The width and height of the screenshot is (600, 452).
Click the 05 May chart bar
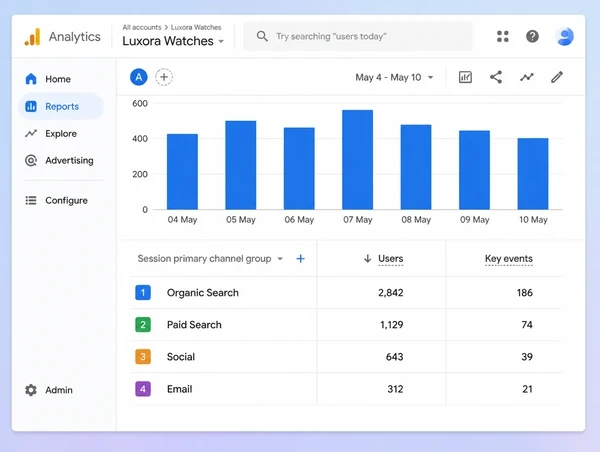(241, 165)
